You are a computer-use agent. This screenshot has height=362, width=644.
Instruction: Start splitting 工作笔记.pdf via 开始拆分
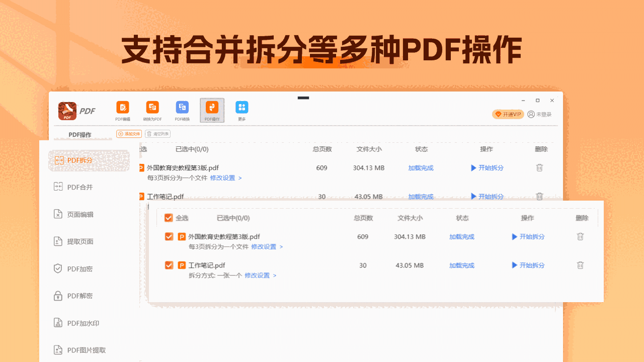click(532, 265)
